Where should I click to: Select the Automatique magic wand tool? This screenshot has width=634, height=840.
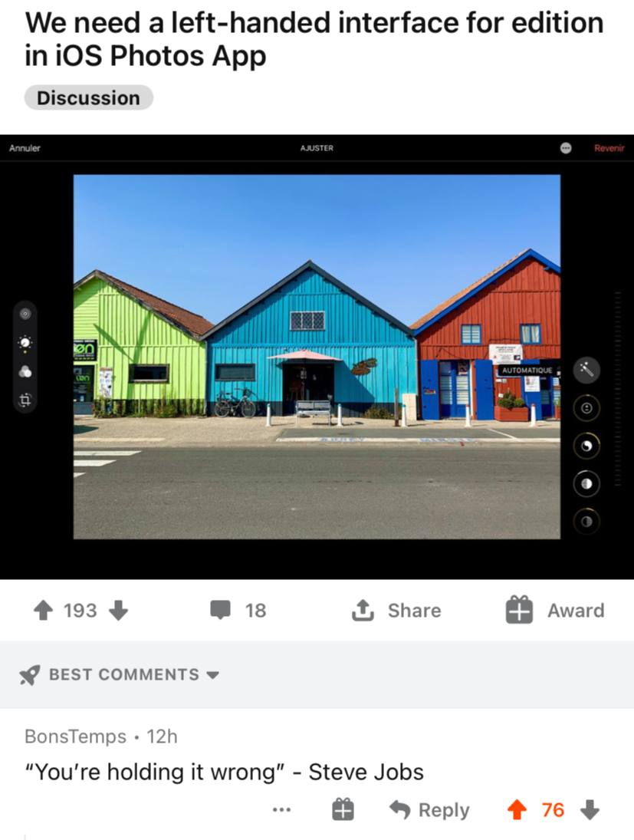[586, 370]
